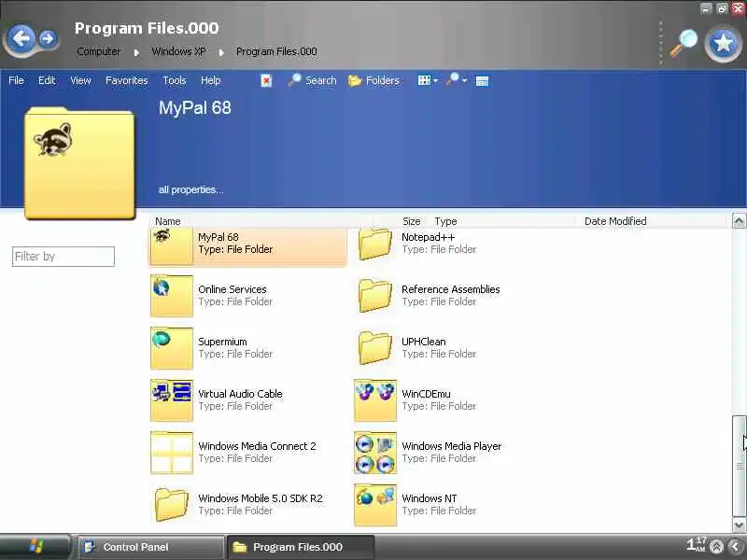The height and width of the screenshot is (560, 747).
Task: Select the Supermium folder icon
Action: (172, 348)
